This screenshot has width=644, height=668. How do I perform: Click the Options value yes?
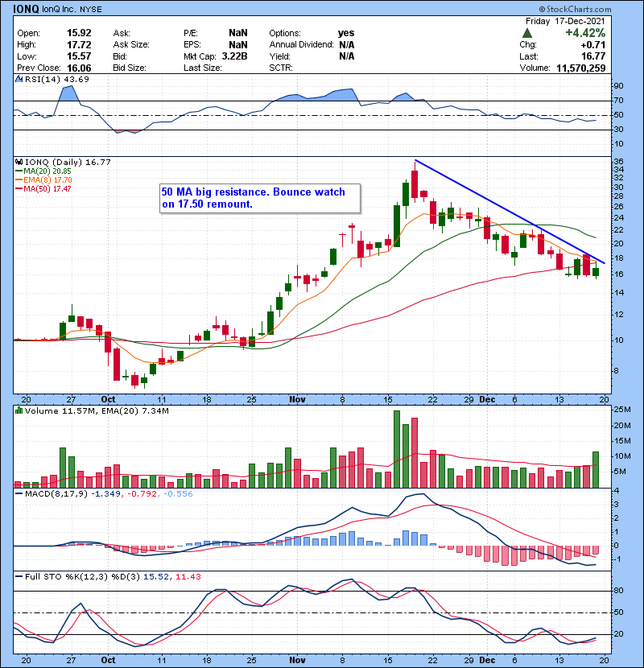(346, 33)
